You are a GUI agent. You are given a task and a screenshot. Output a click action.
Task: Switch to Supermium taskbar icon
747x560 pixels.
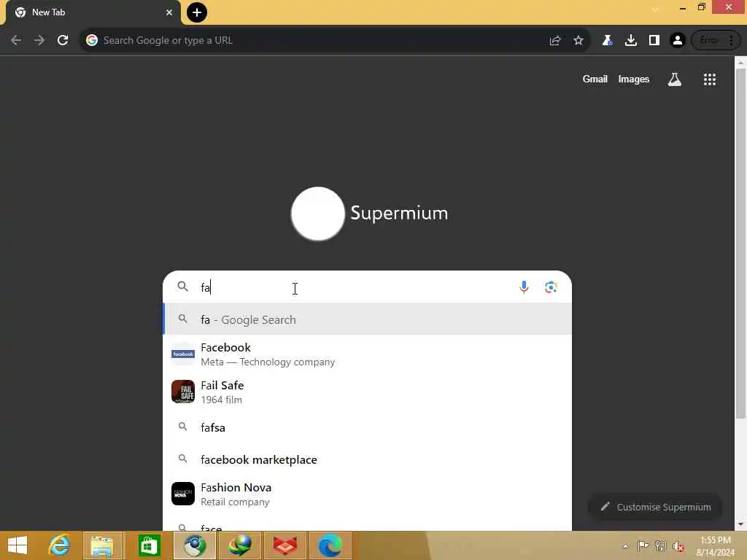tap(194, 545)
